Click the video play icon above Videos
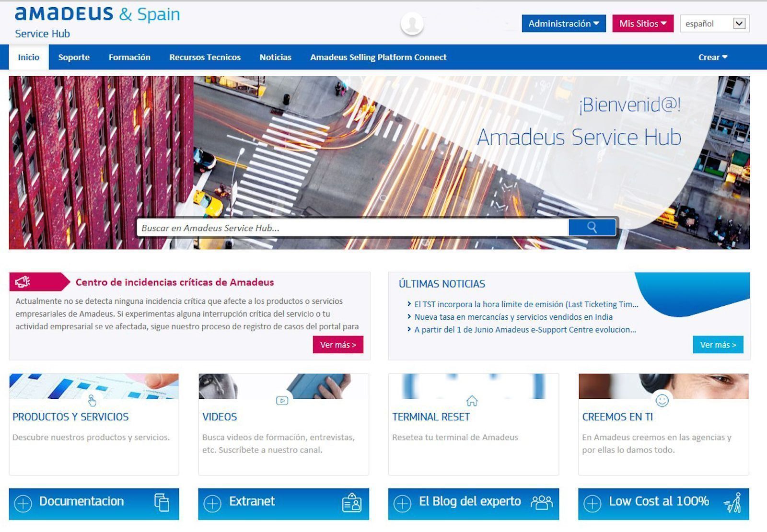 pos(282,400)
